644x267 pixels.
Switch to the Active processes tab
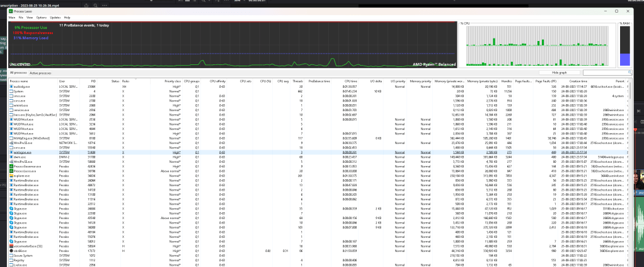coord(40,73)
